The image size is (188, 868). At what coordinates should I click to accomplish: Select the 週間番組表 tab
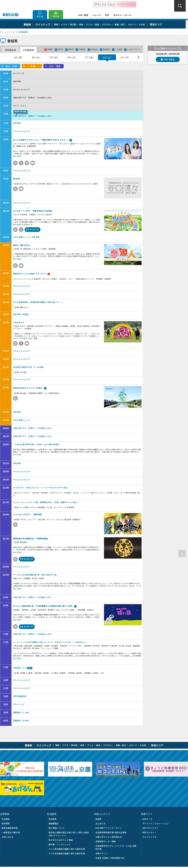10,50
